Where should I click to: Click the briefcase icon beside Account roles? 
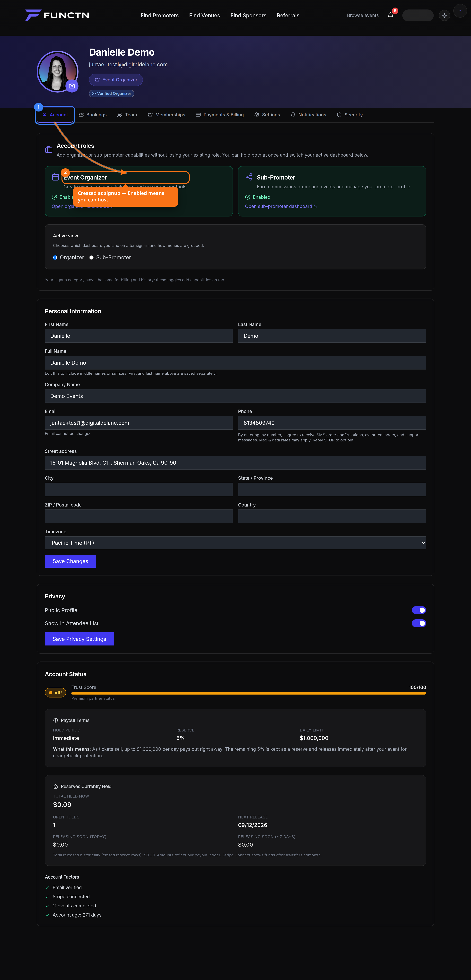(x=49, y=149)
